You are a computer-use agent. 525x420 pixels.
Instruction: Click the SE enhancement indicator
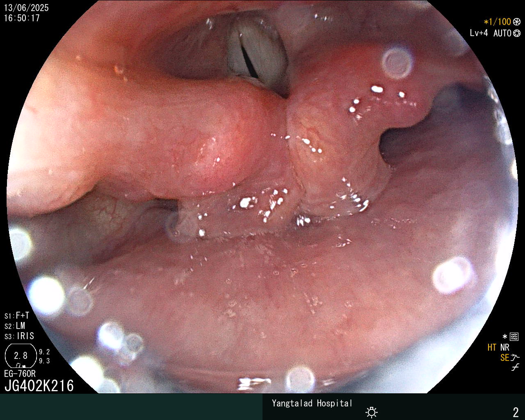tap(504, 358)
